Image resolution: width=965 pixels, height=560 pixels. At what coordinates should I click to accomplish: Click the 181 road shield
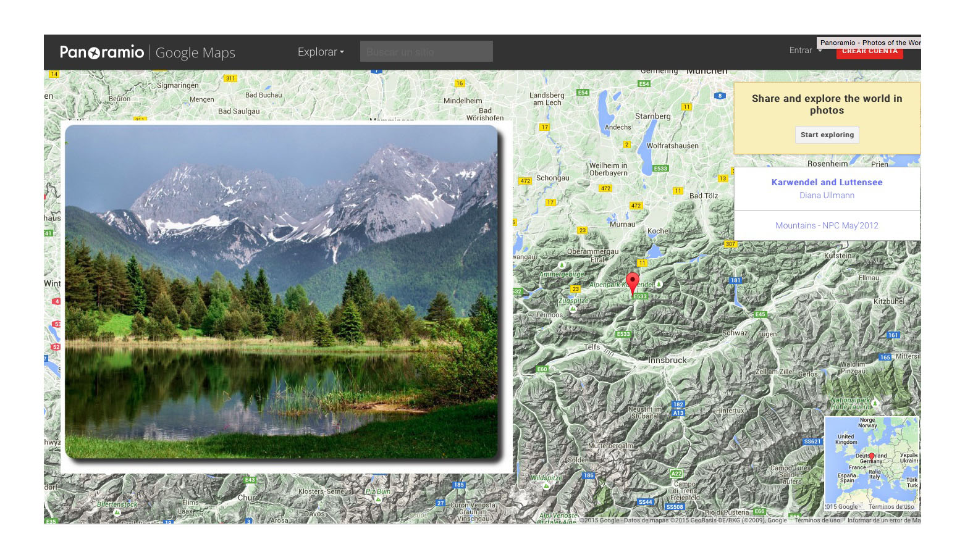tap(735, 280)
